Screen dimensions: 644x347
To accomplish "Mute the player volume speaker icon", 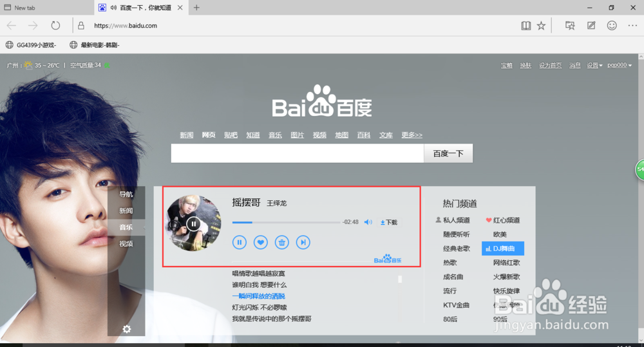I will click(x=368, y=222).
